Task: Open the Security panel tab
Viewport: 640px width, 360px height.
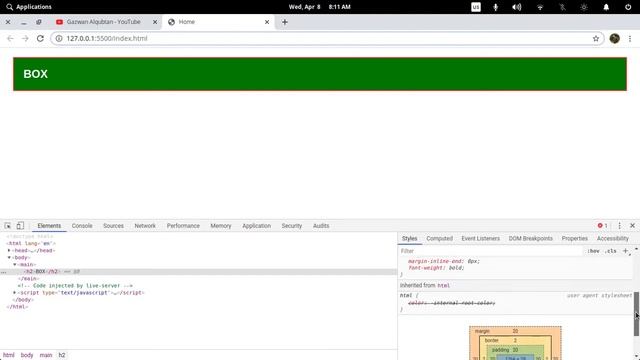Action: pos(291,226)
